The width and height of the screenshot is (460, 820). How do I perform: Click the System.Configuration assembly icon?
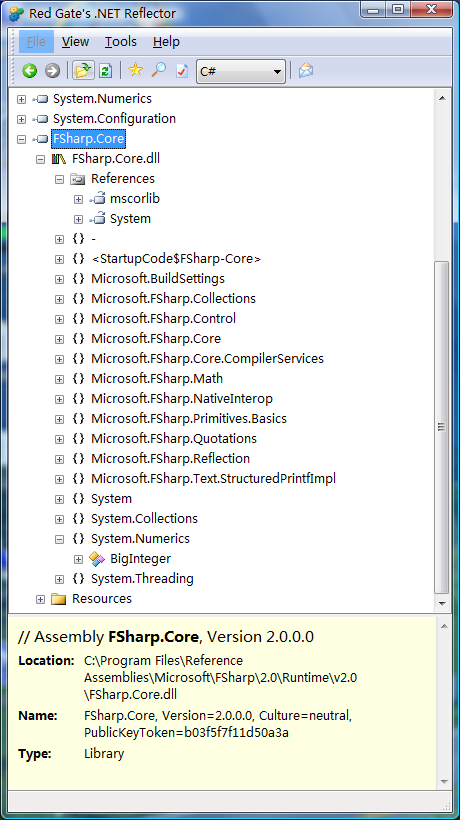click(x=40, y=119)
